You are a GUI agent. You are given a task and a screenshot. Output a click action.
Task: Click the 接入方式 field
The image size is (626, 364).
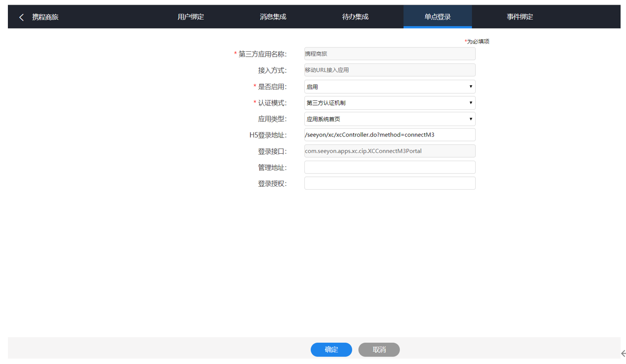[x=390, y=70]
